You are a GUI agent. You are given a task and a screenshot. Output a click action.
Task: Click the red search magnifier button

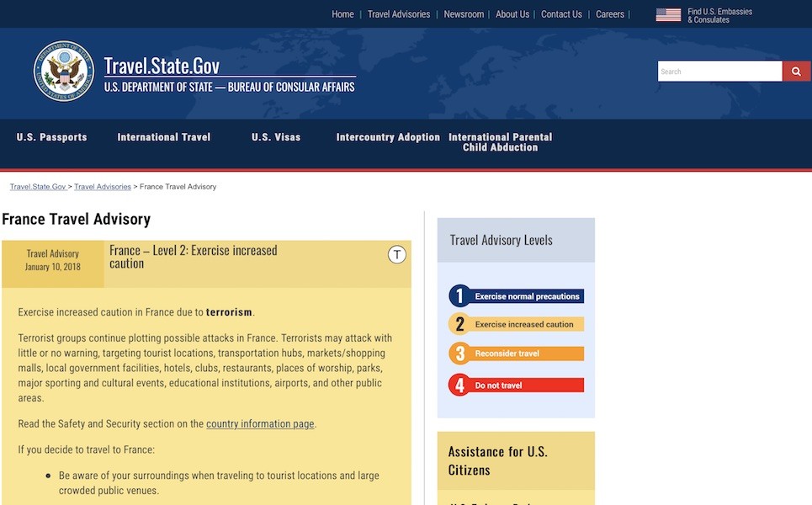[x=797, y=72]
